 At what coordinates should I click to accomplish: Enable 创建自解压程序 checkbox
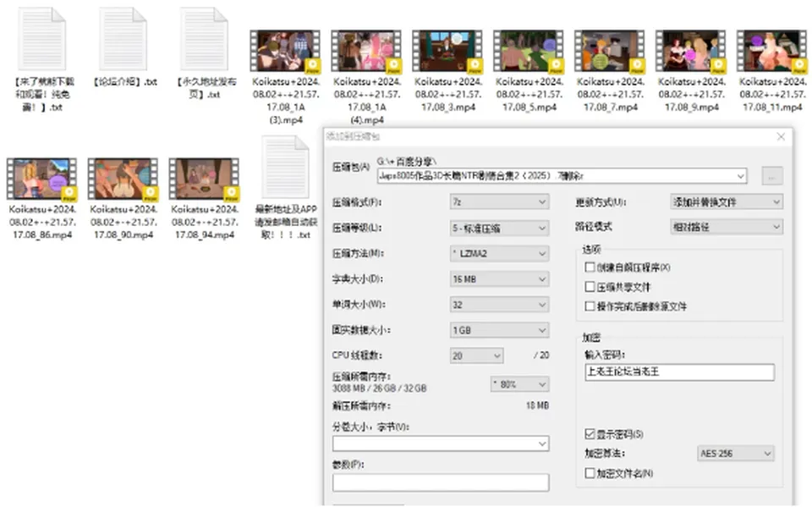click(590, 267)
